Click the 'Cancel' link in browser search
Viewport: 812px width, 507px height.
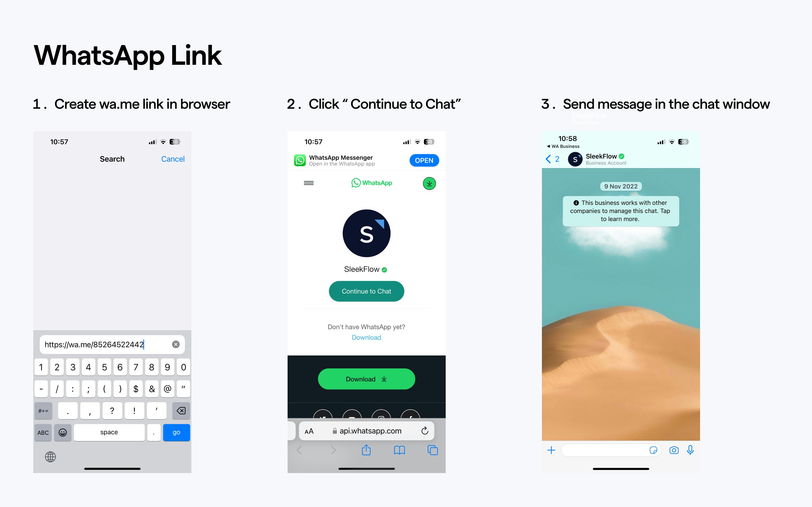click(173, 159)
